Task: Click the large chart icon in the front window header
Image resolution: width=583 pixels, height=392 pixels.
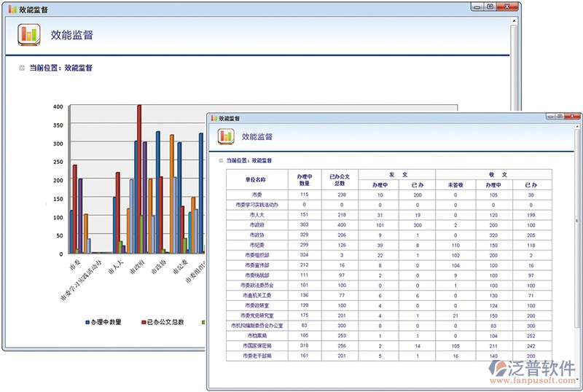Action: tap(225, 136)
